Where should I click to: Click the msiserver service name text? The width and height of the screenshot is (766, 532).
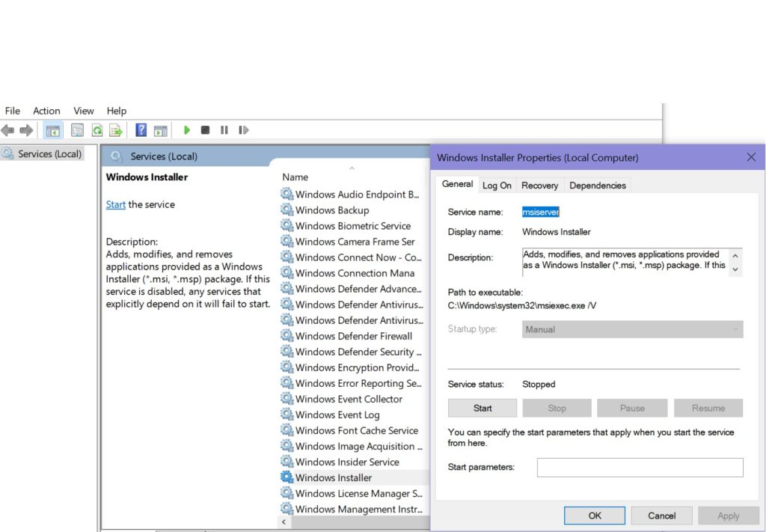(540, 212)
